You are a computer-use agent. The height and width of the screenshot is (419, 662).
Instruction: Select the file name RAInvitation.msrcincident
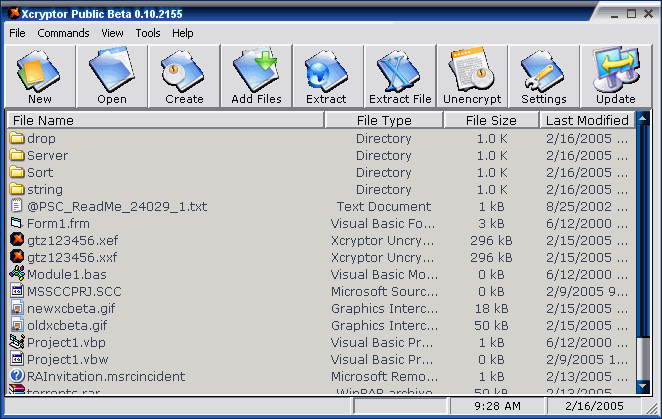106,376
